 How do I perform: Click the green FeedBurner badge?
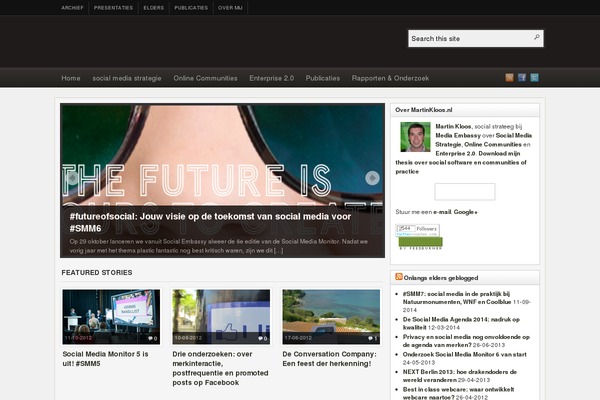pyautogui.click(x=421, y=243)
